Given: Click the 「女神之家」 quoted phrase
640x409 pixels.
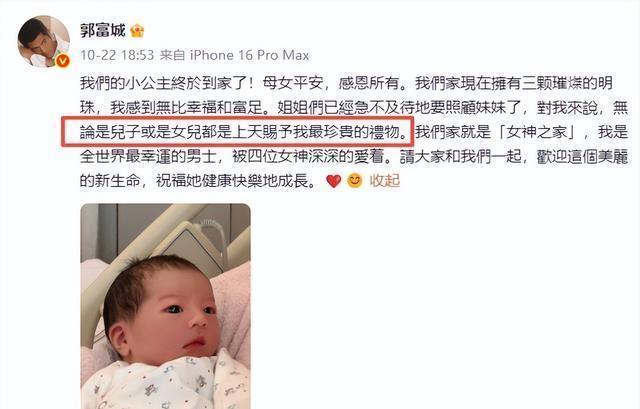Looking at the screenshot, I should pyautogui.click(x=538, y=132).
